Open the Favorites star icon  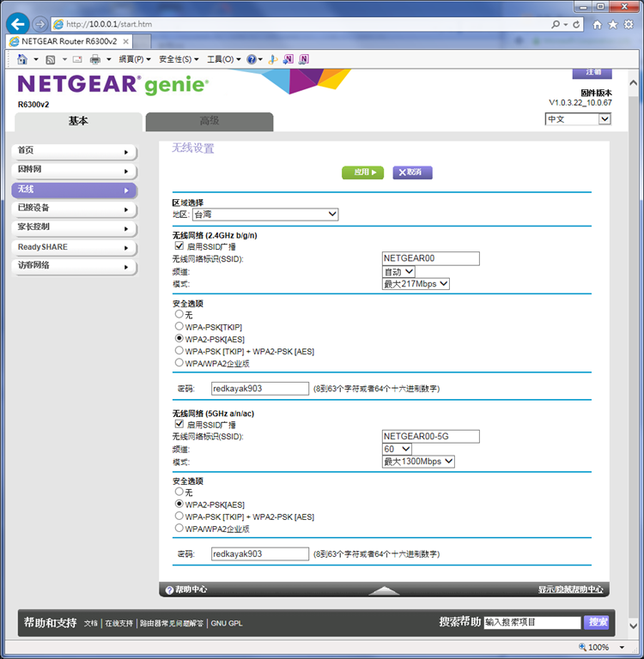point(613,25)
